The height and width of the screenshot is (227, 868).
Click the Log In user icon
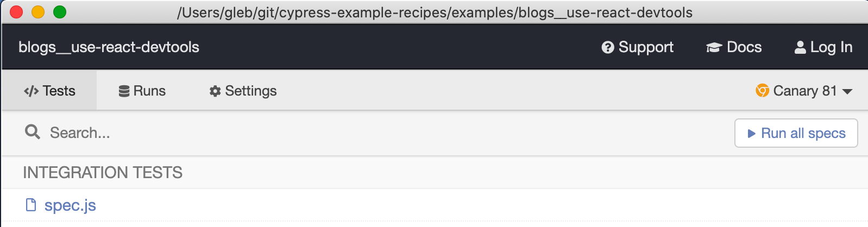pos(800,48)
